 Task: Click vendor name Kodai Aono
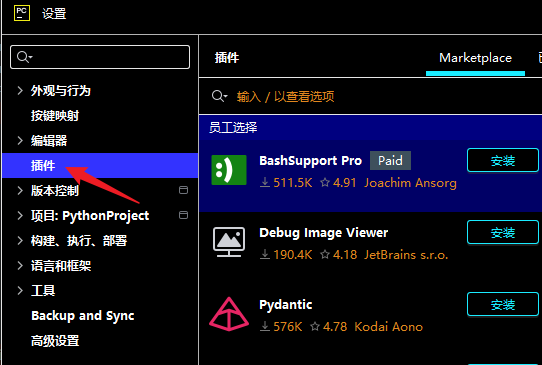(x=389, y=327)
